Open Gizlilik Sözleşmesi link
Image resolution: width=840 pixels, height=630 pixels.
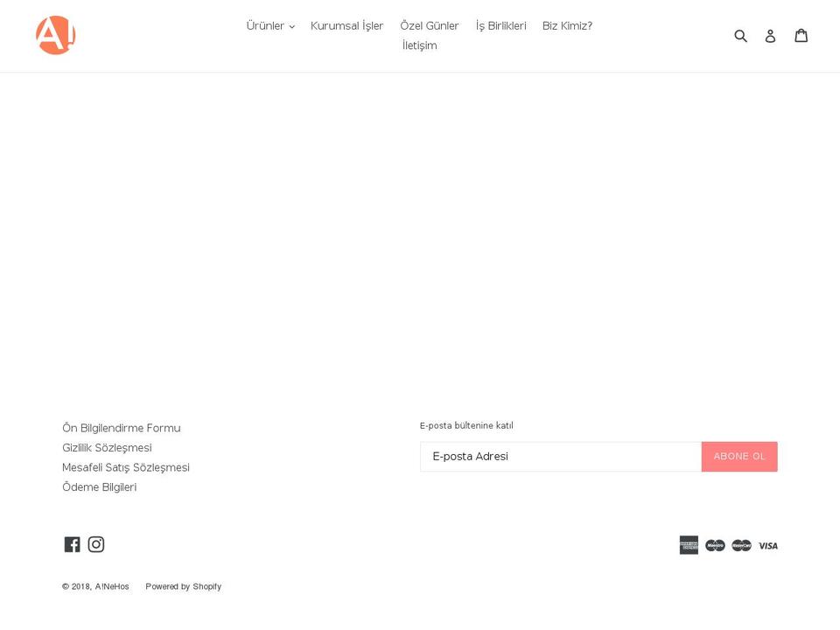(x=107, y=448)
